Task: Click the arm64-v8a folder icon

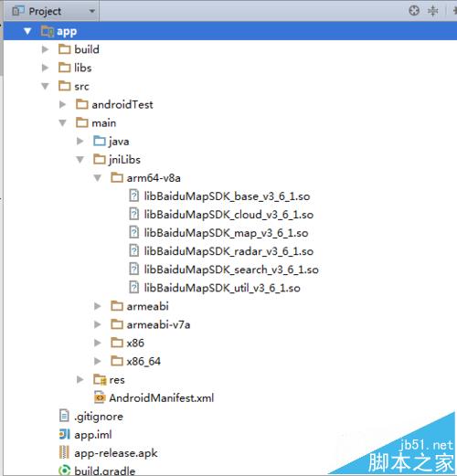Action: coord(117,177)
